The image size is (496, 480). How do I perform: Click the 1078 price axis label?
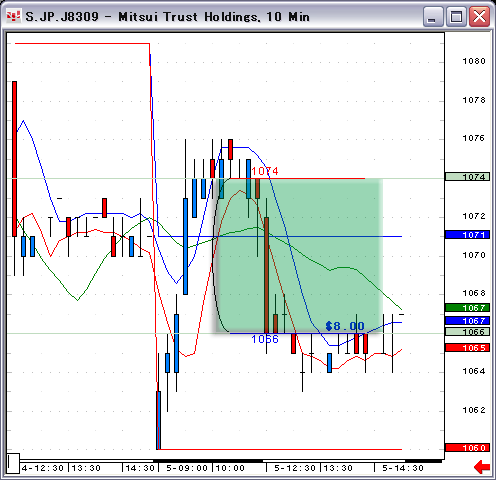pyautogui.click(x=474, y=100)
